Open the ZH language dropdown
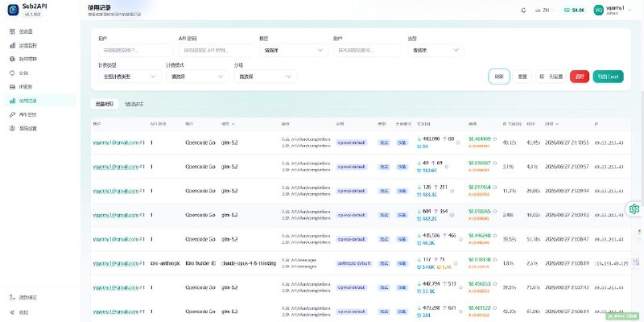 click(545, 10)
